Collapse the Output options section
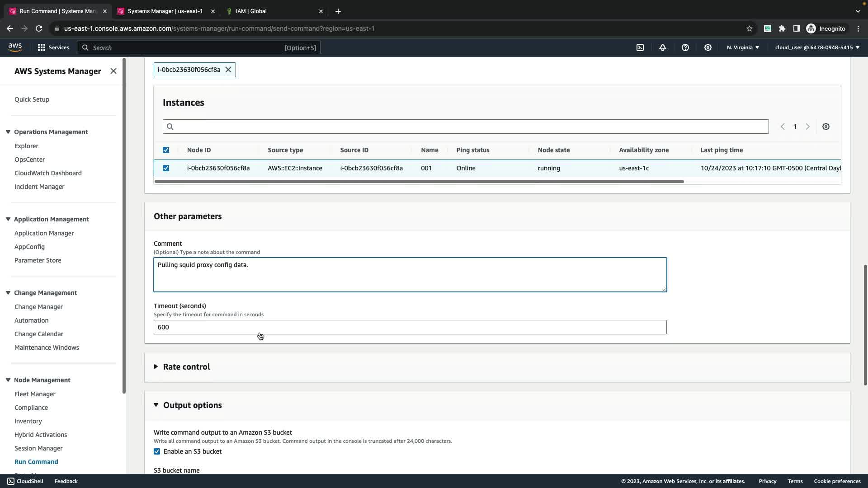 [192, 405]
